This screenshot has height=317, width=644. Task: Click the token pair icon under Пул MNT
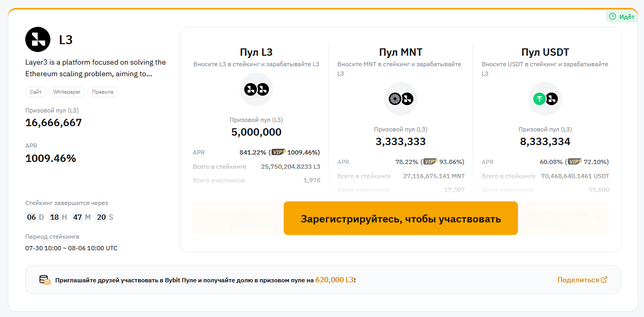point(401,99)
